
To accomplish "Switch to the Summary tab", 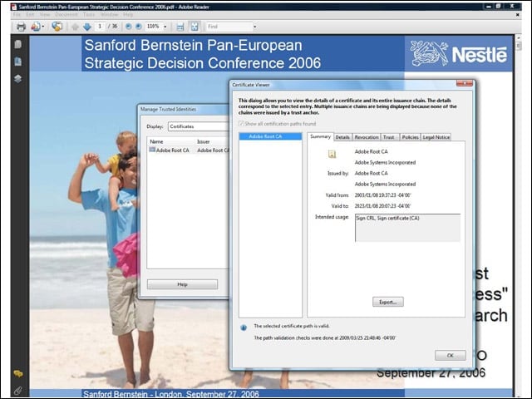I will pyautogui.click(x=320, y=136).
